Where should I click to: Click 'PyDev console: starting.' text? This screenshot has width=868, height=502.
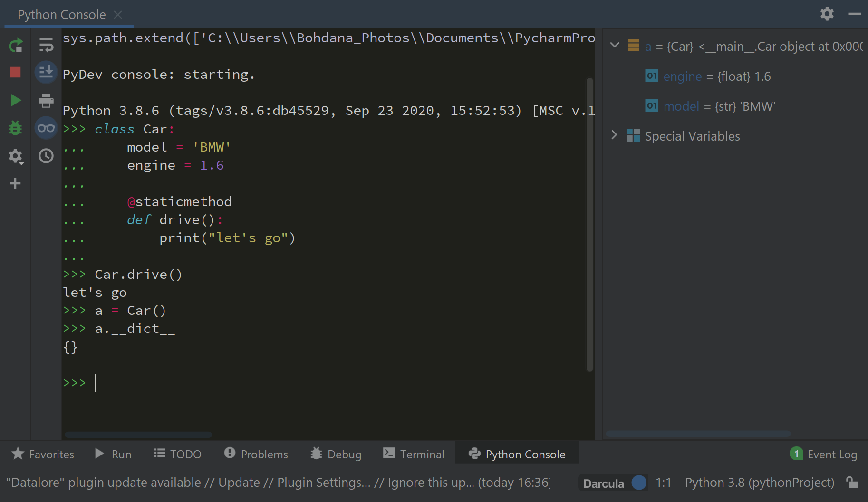tap(159, 75)
